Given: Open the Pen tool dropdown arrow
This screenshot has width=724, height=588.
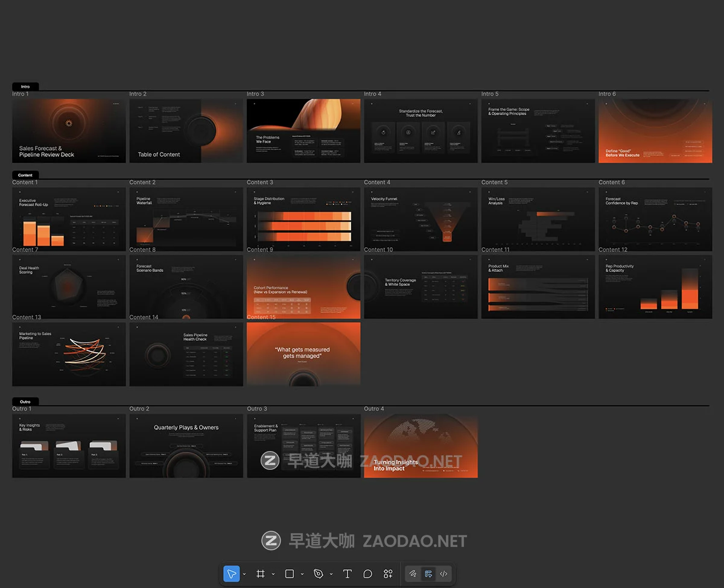Looking at the screenshot, I should click(331, 574).
